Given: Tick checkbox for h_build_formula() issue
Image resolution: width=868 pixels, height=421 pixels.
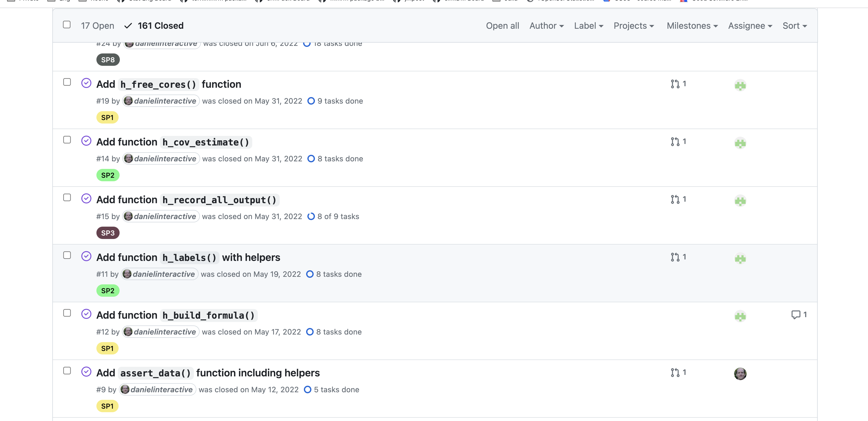Looking at the screenshot, I should pyautogui.click(x=67, y=313).
